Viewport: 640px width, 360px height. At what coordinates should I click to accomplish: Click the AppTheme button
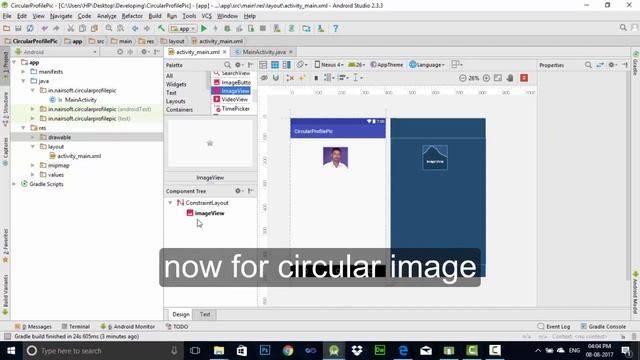click(x=387, y=65)
